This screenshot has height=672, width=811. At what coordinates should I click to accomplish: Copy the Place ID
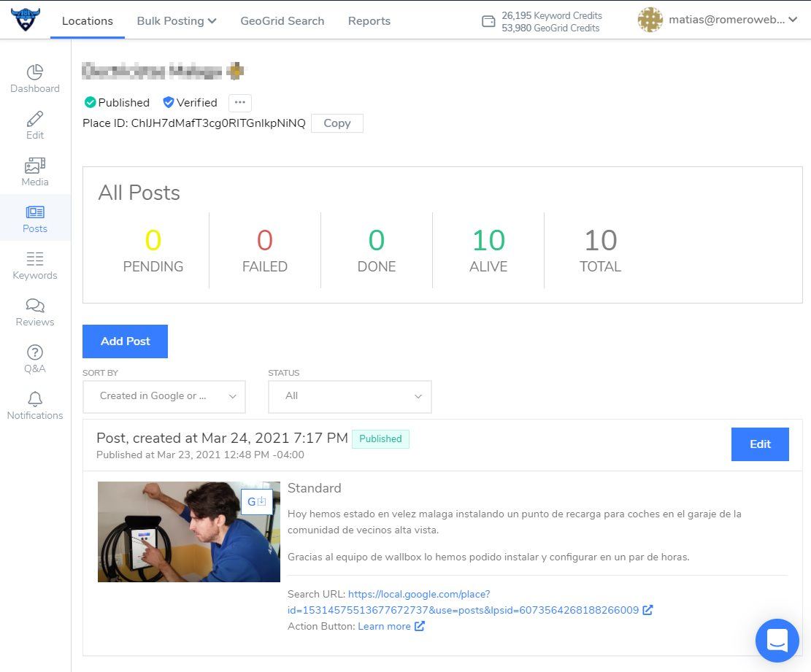[337, 123]
